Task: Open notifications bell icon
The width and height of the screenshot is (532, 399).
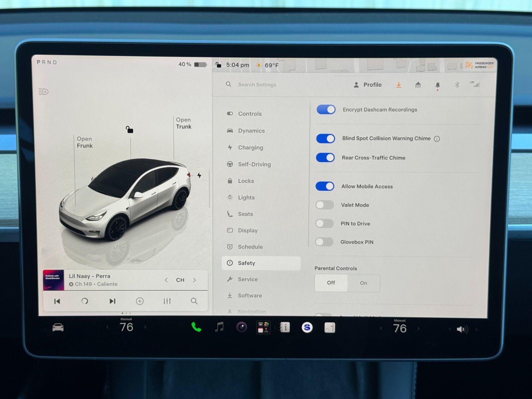Action: [438, 86]
